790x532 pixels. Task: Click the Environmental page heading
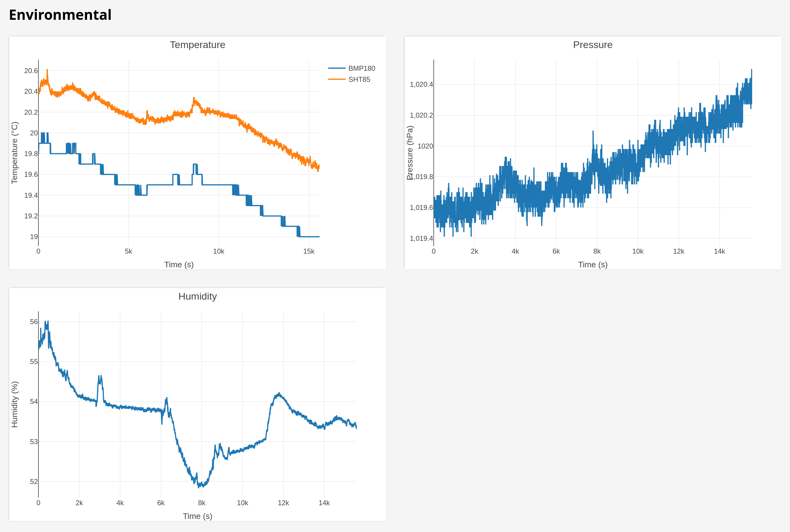60,15
